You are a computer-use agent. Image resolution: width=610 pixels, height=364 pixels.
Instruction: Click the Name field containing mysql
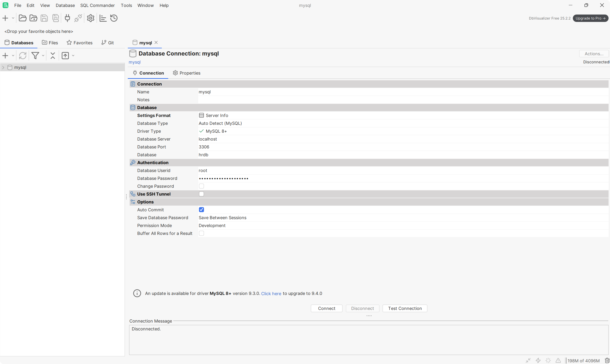403,92
